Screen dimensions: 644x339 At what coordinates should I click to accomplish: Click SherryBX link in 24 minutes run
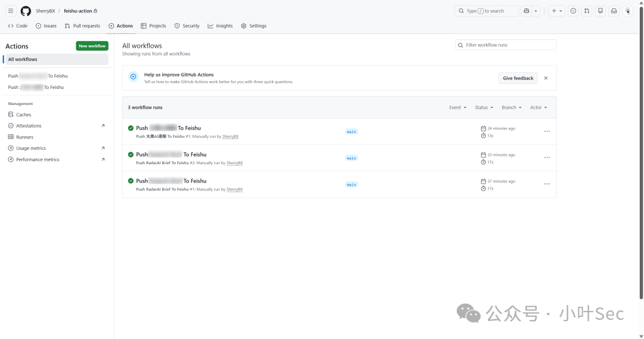[230, 137]
